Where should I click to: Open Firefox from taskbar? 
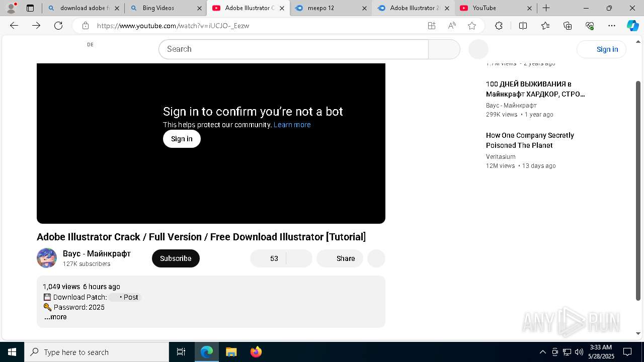pos(256,352)
